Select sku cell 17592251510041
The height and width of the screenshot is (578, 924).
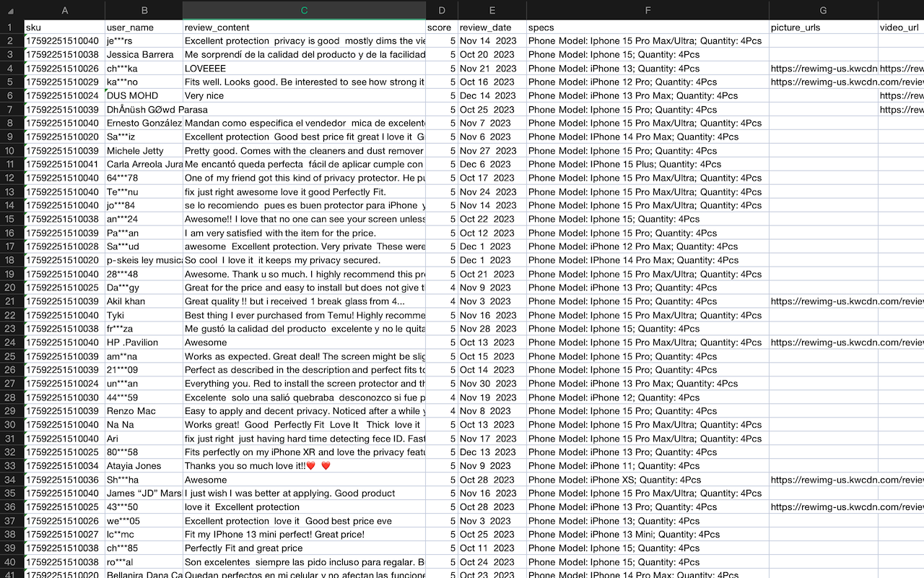point(64,165)
